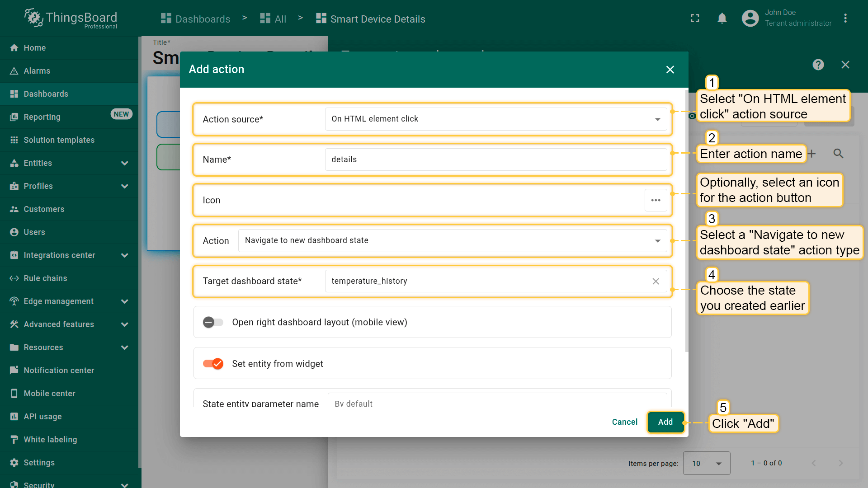The image size is (868, 488).
Task: Go to Alarms in sidebar
Action: [37, 71]
